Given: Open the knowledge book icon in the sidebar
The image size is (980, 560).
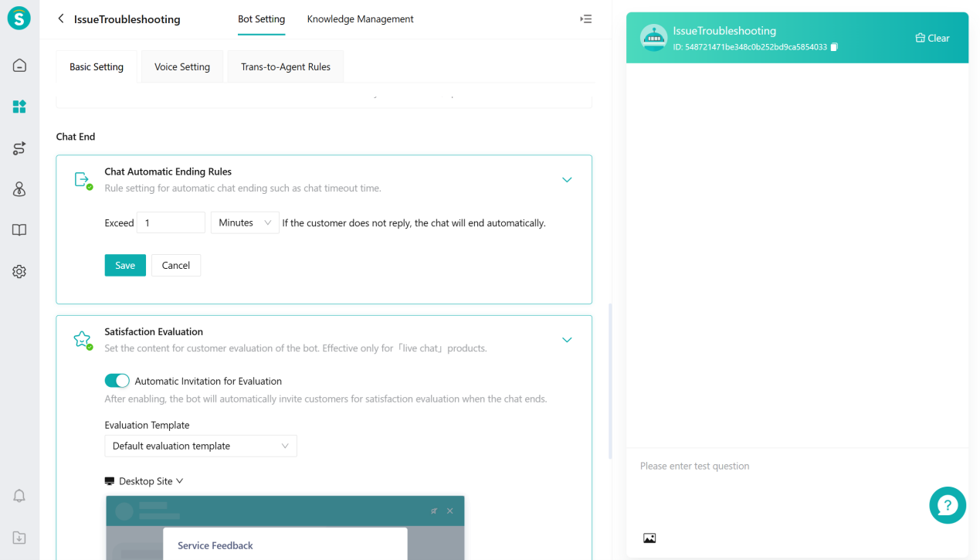Looking at the screenshot, I should pos(19,229).
